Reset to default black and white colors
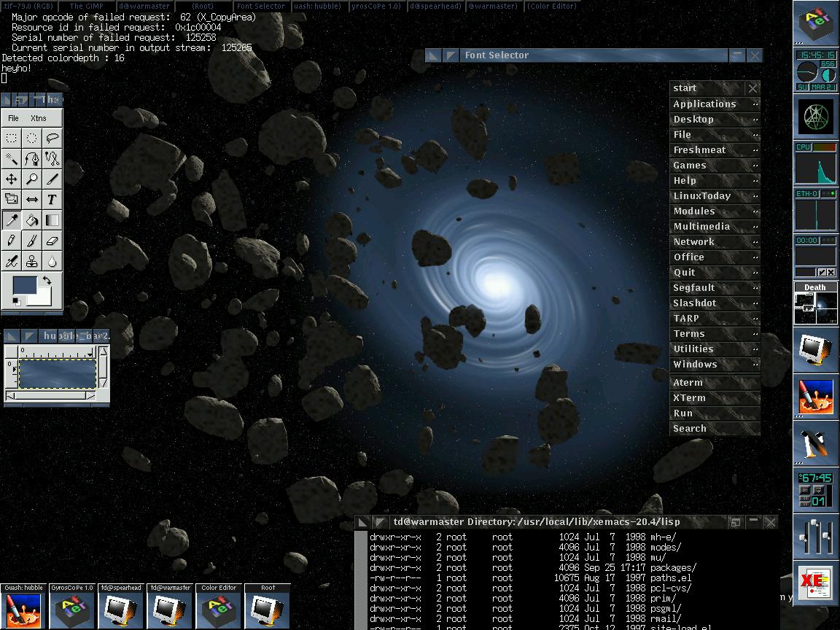The image size is (840, 630). [x=16, y=301]
